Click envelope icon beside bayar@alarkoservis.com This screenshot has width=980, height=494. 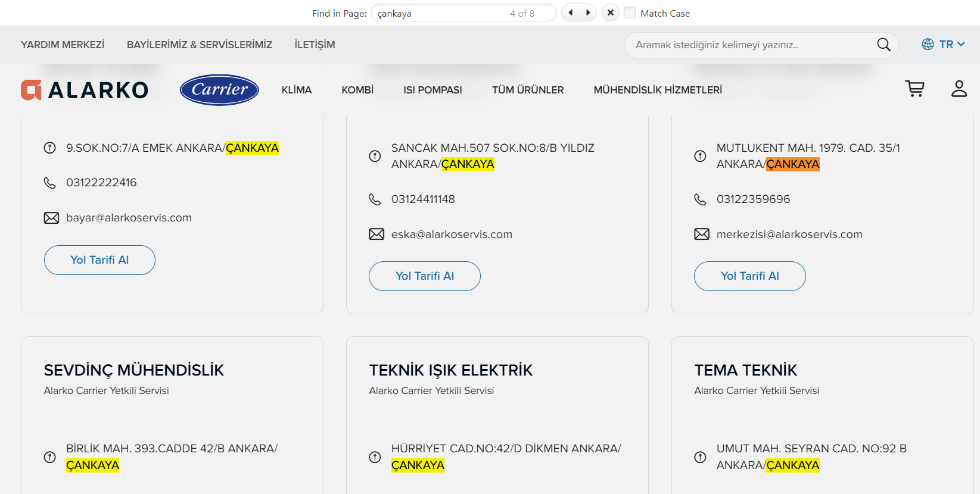(51, 218)
